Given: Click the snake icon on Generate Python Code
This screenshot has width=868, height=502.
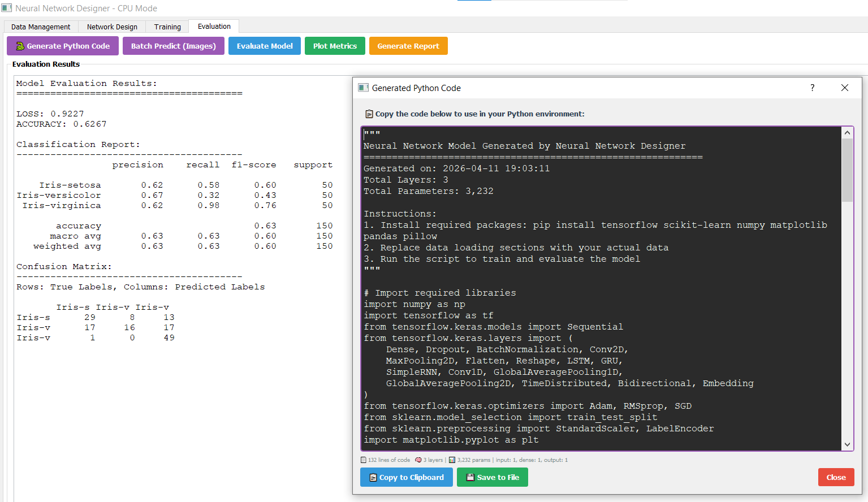Looking at the screenshot, I should (x=20, y=46).
